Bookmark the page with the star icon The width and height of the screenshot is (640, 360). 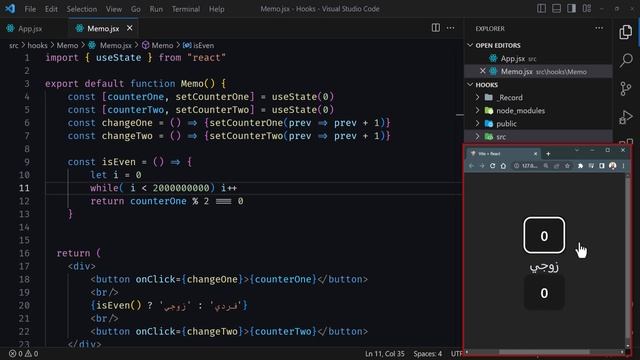[x=567, y=166]
